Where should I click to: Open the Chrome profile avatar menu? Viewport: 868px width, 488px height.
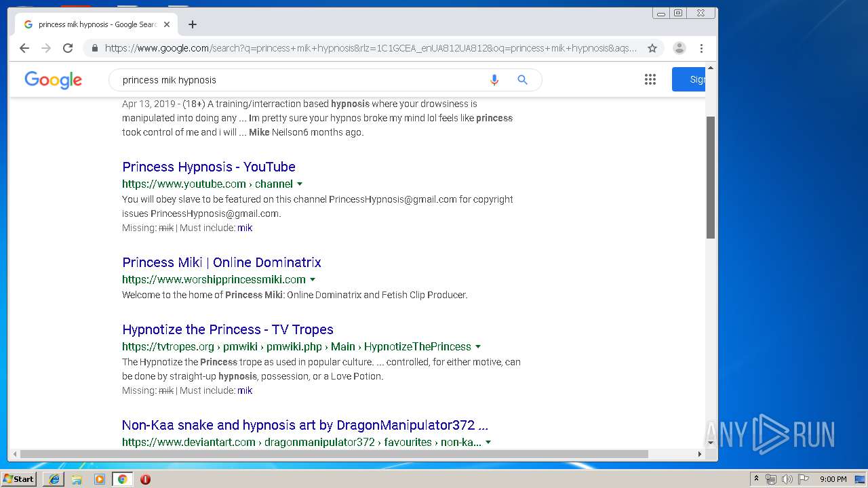[x=679, y=48]
